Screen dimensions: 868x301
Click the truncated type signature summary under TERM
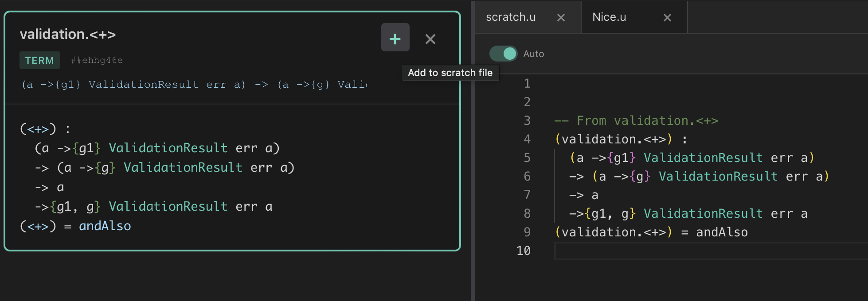pos(194,85)
